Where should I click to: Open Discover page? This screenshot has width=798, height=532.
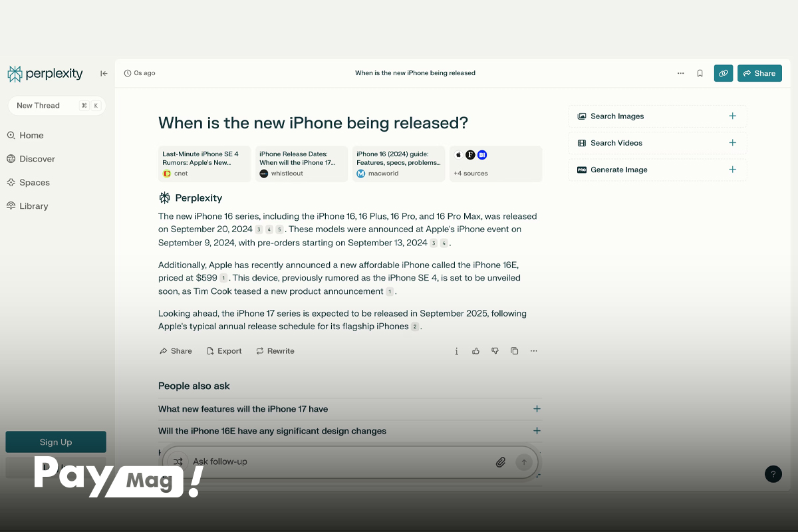click(x=31, y=159)
